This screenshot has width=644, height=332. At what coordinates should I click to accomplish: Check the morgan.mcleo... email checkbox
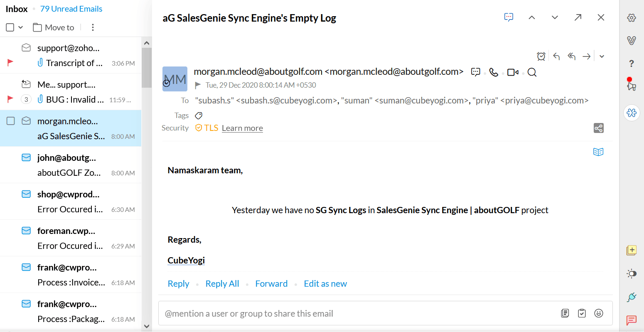[11, 121]
